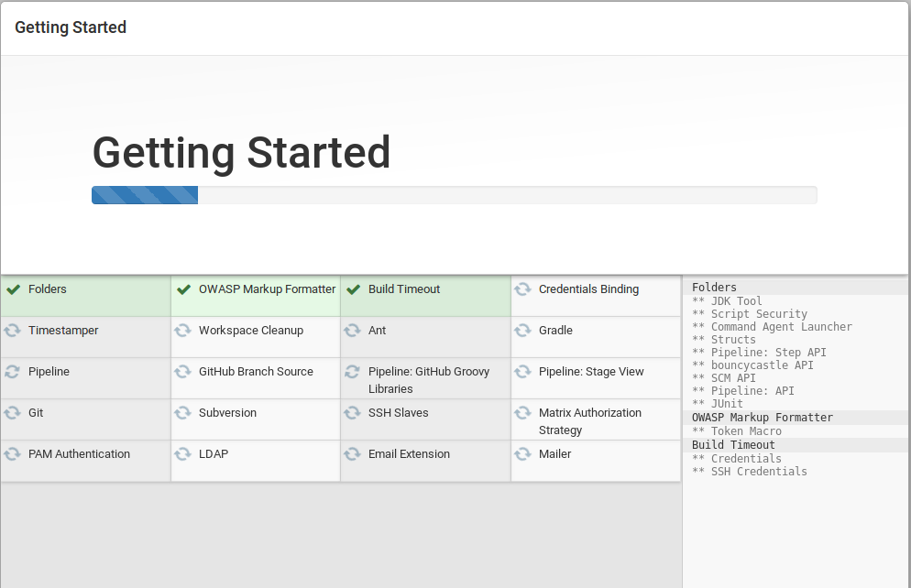This screenshot has width=911, height=588.
Task: Click the icon for Matrix Authorization Strategy
Action: [x=523, y=413]
